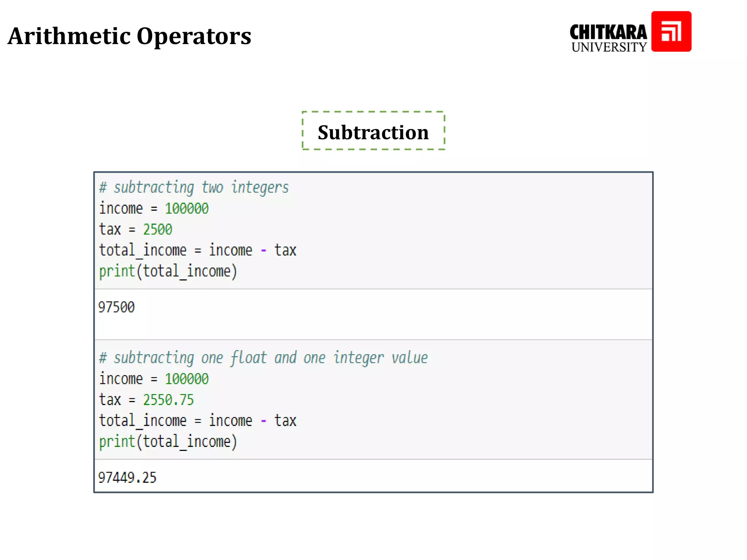Click the float and integer comment line
Image resolution: width=747 pixels, height=560 pixels.
click(x=263, y=358)
